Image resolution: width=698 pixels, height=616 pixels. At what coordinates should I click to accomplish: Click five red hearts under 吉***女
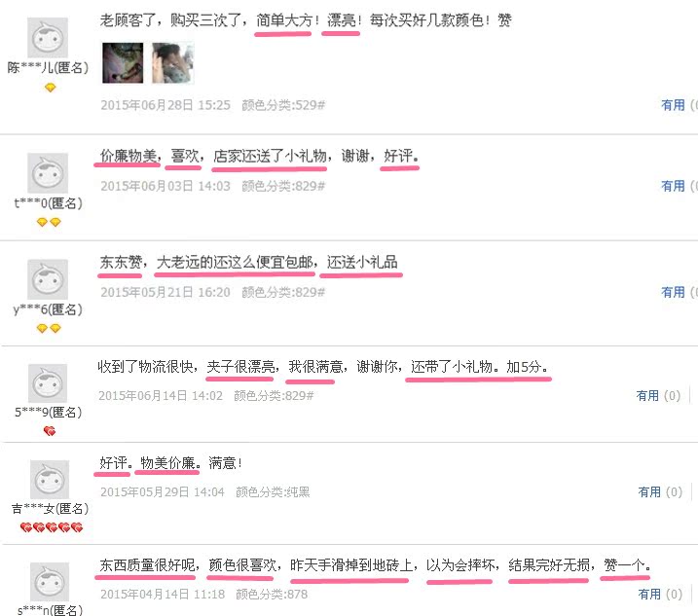tap(52, 527)
